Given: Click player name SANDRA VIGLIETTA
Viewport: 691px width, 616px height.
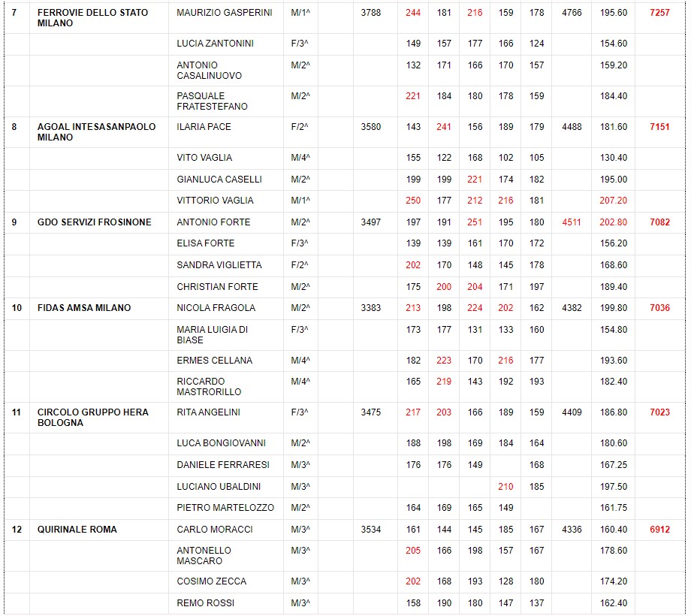Looking at the screenshot, I should pyautogui.click(x=219, y=265).
